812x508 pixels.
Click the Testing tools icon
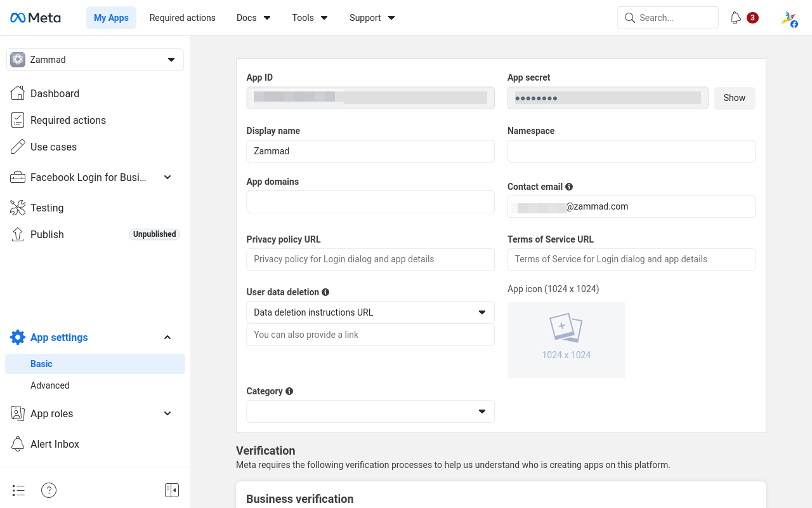18,208
